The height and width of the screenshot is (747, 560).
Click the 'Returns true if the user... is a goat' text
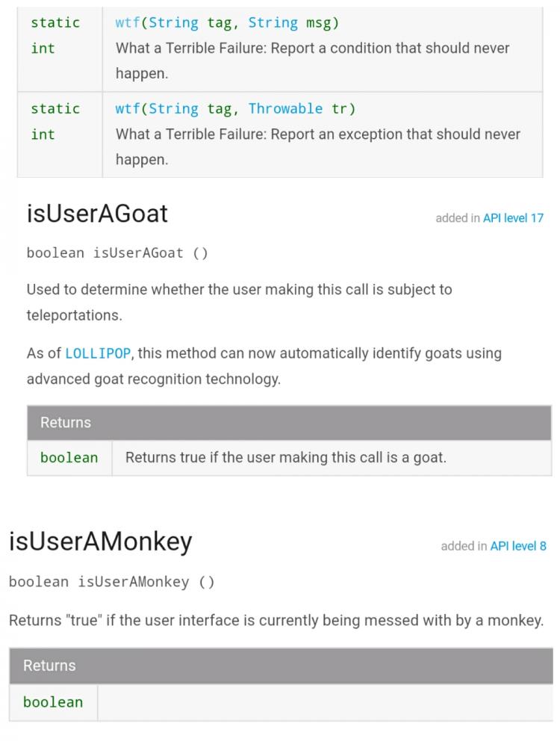pos(286,457)
